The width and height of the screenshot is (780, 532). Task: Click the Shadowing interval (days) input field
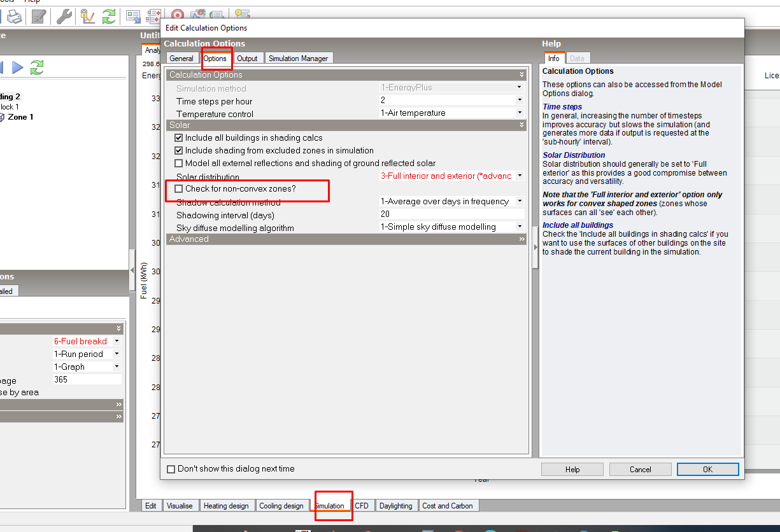(451, 214)
